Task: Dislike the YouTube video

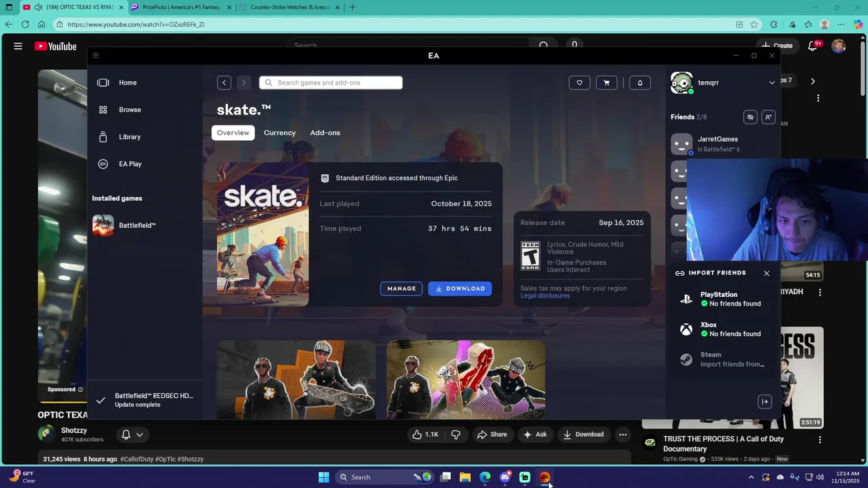Action: (456, 434)
